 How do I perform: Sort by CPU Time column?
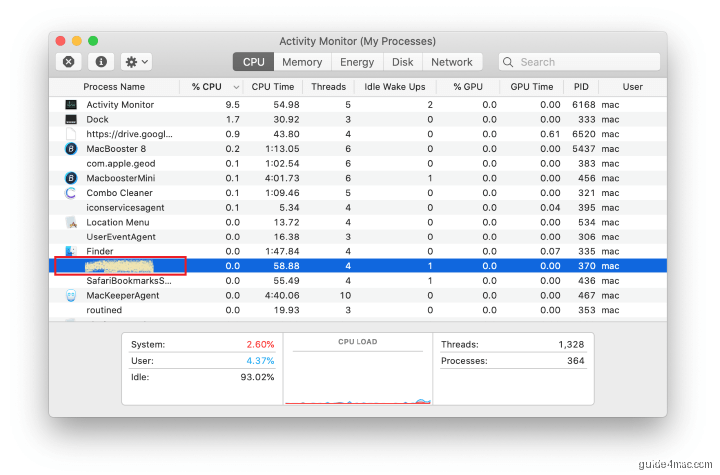(x=273, y=87)
